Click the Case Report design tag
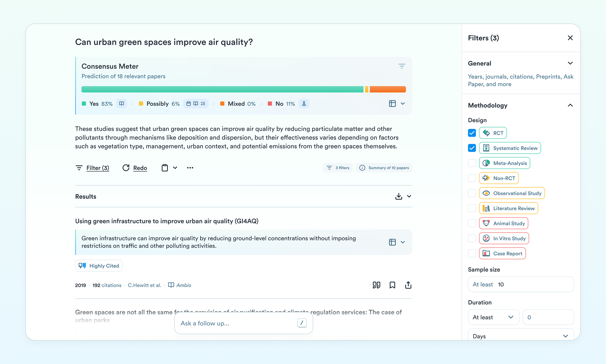This screenshot has height=364, width=606. 502,253
